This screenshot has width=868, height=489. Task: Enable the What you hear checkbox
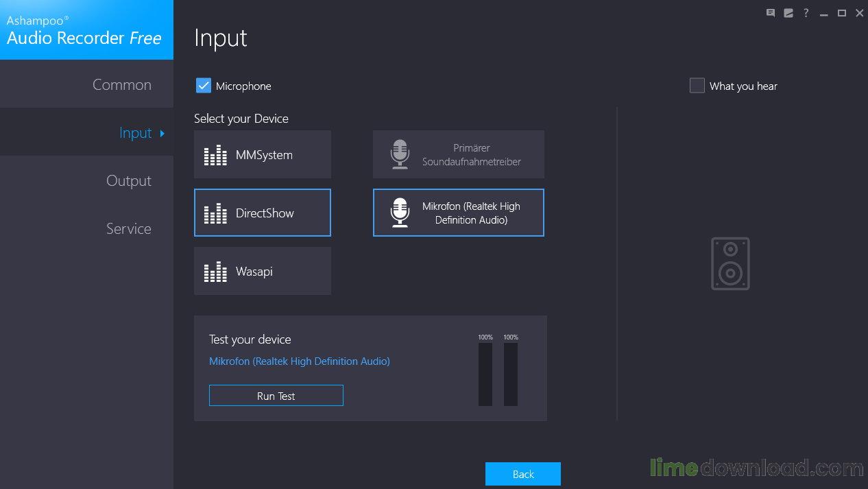pyautogui.click(x=697, y=85)
